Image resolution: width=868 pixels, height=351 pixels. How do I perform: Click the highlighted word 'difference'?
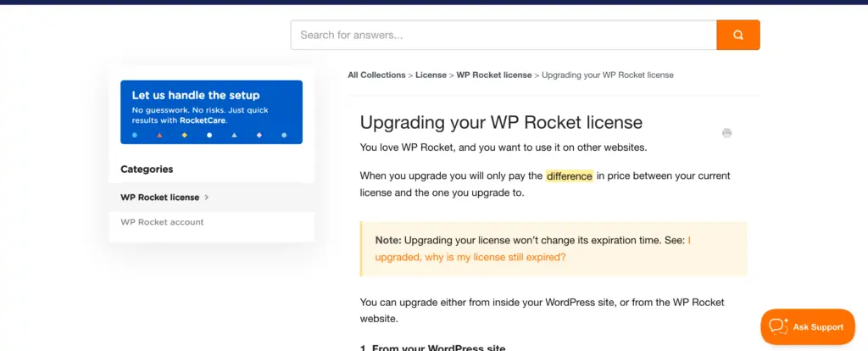click(x=569, y=176)
